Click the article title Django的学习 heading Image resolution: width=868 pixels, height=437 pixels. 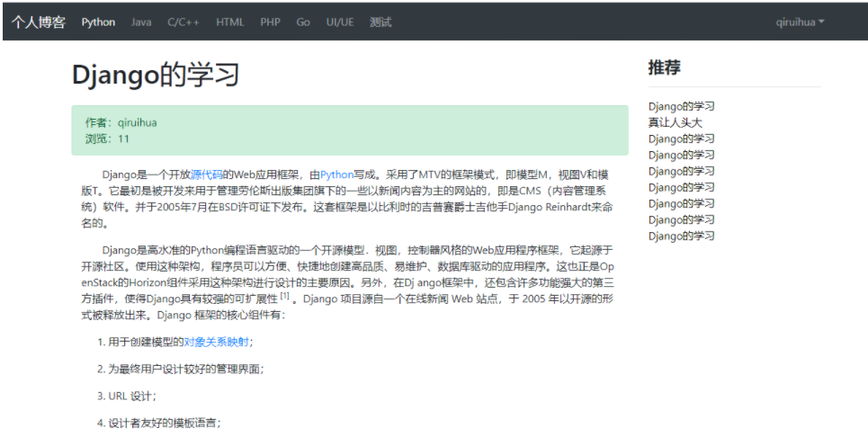[x=156, y=74]
